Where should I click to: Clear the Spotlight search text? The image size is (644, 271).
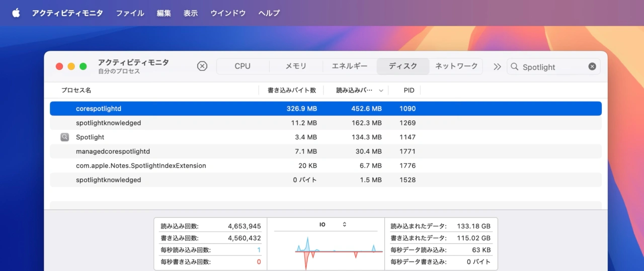click(592, 66)
